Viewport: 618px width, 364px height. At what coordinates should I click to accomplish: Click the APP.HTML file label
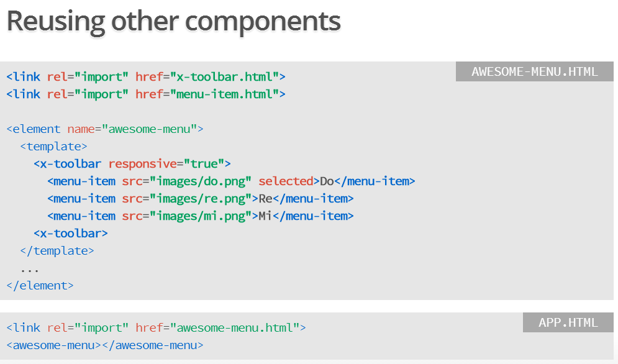point(568,322)
